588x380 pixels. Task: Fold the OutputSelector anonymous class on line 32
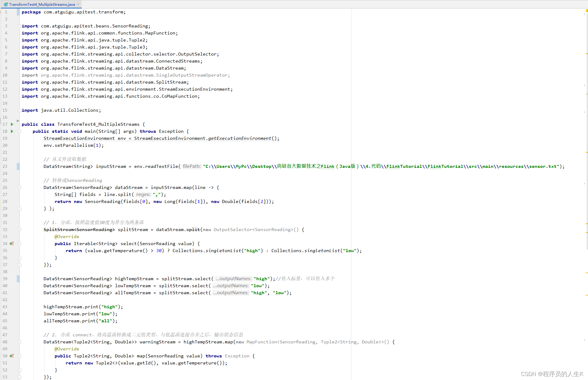20,230
